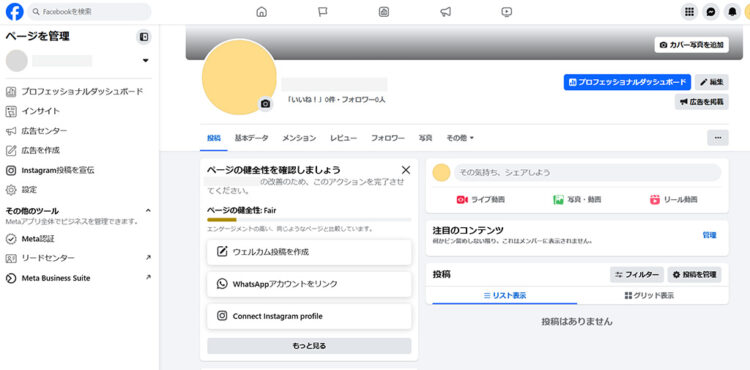
Task: Start a ライブ動画
Action: click(x=480, y=200)
